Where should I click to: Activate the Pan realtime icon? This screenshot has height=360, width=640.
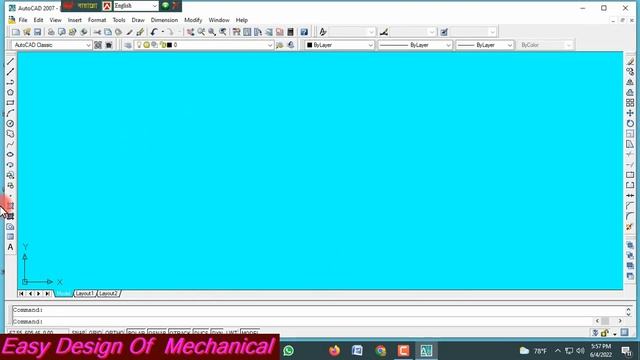191,32
